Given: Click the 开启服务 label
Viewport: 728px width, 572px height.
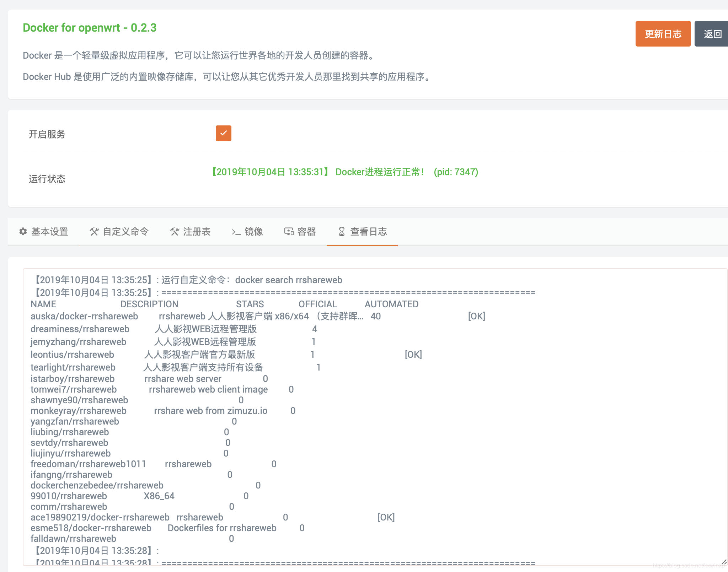Looking at the screenshot, I should coord(47,134).
